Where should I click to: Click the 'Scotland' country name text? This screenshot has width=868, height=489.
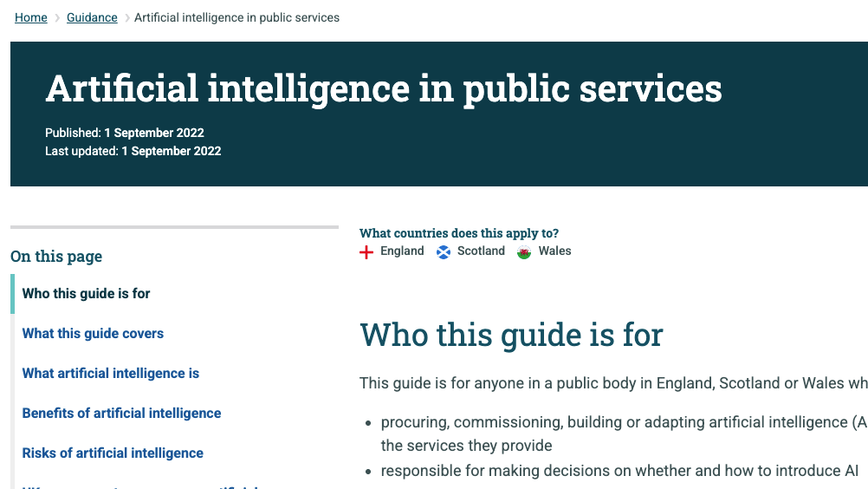(x=481, y=251)
